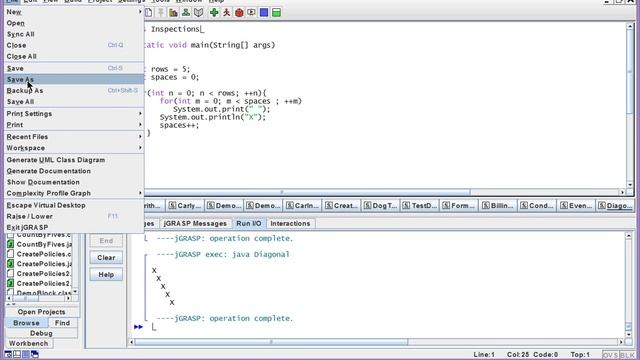The height and width of the screenshot is (360, 640).
Task: Choose Save from the File menu
Action: 74,68
